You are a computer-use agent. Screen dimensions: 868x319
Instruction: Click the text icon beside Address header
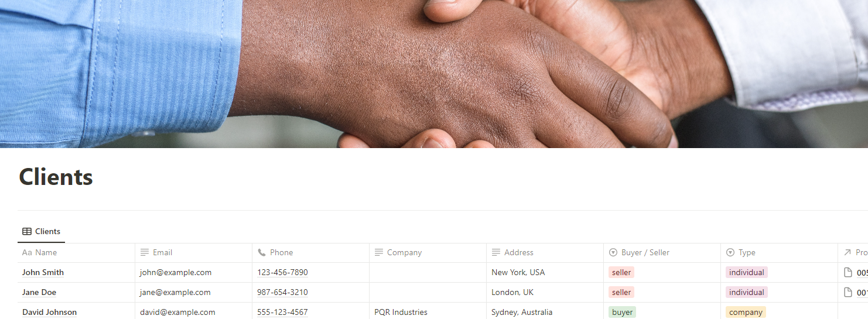click(x=496, y=252)
